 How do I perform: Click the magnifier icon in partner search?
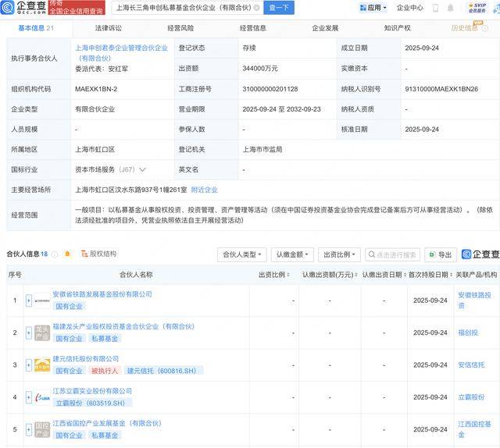tap(372, 254)
